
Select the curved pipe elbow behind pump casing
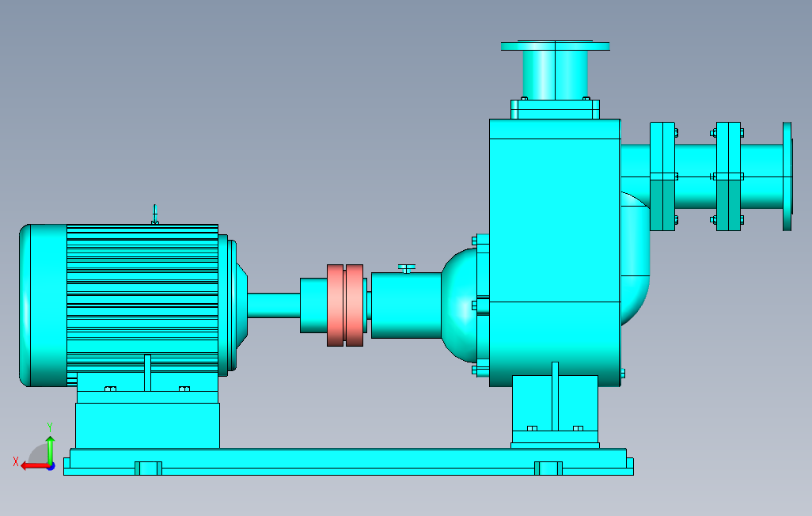636,259
